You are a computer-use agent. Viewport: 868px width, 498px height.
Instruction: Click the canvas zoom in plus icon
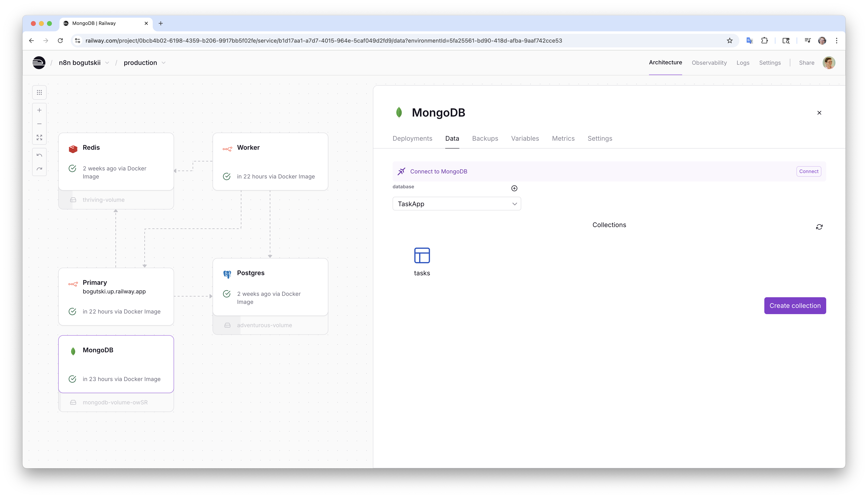pos(39,110)
